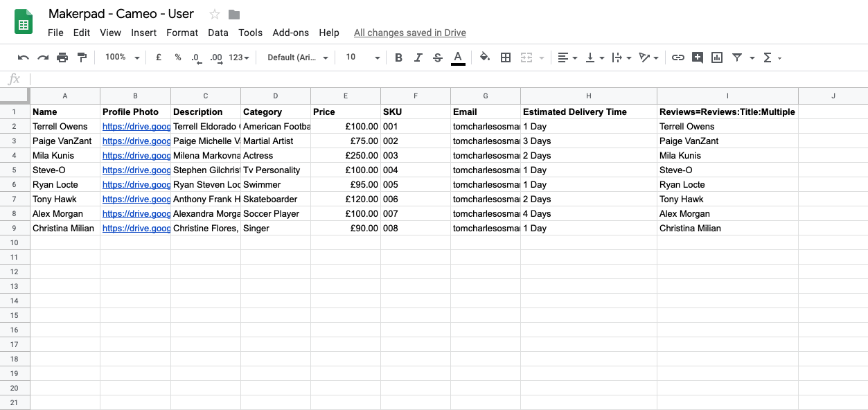Open Christina Milian profile photo link
This screenshot has width=868, height=410.
tap(136, 228)
